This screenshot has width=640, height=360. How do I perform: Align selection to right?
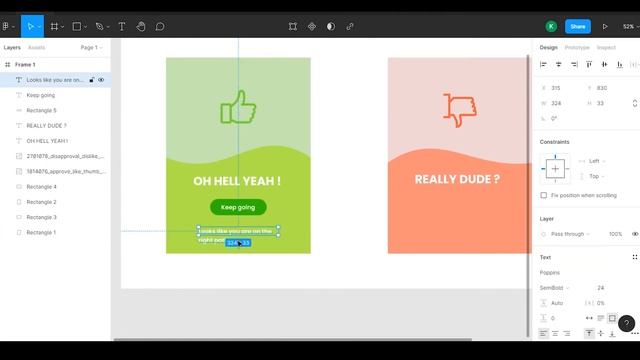(x=574, y=64)
